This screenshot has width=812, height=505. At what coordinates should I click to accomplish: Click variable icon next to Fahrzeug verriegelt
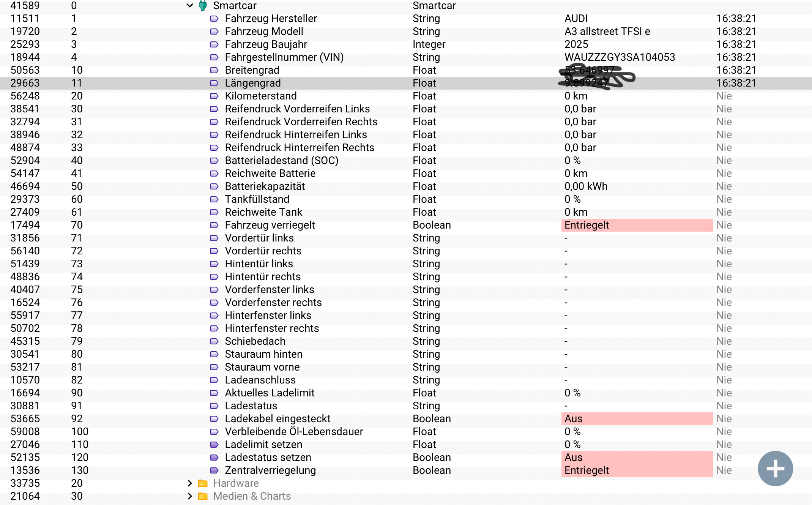pyautogui.click(x=214, y=225)
